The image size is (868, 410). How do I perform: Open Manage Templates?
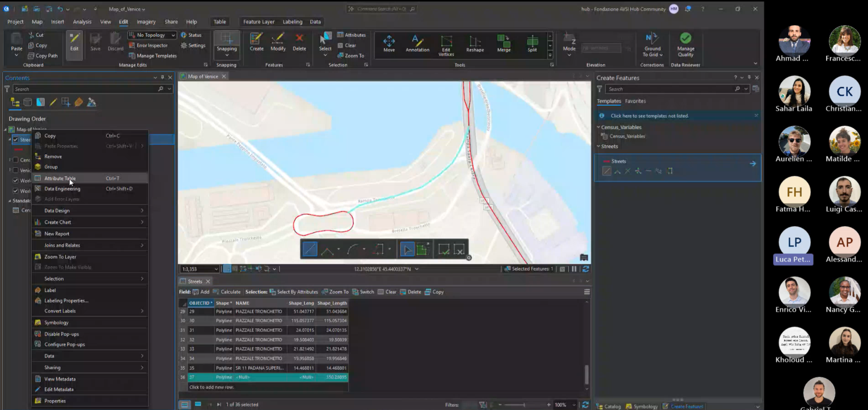pos(152,56)
